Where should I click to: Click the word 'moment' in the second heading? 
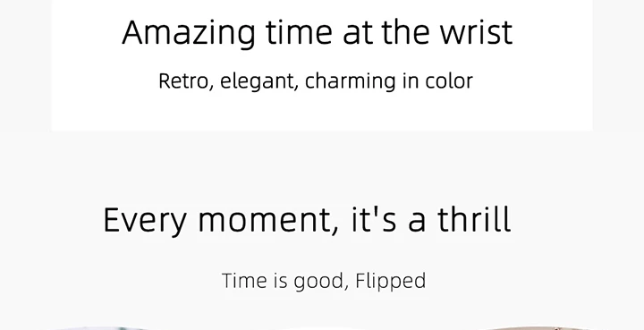pyautogui.click(x=265, y=220)
